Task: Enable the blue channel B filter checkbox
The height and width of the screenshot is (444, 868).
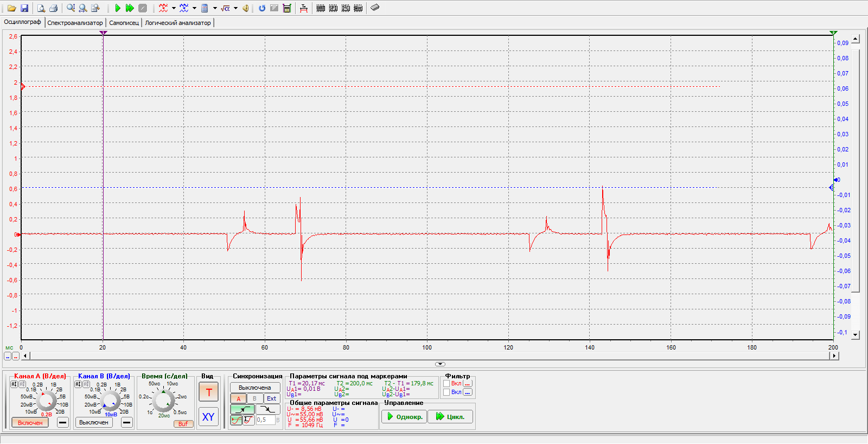Action: 446,392
